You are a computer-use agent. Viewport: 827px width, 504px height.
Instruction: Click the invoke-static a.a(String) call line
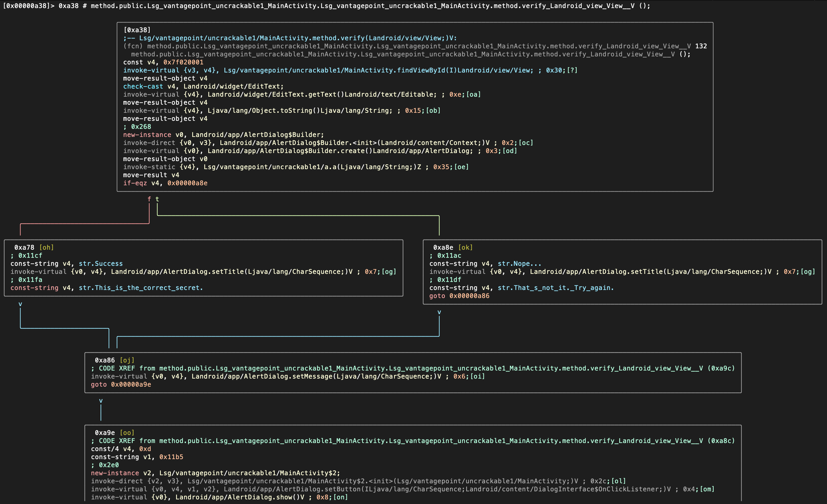tap(295, 167)
